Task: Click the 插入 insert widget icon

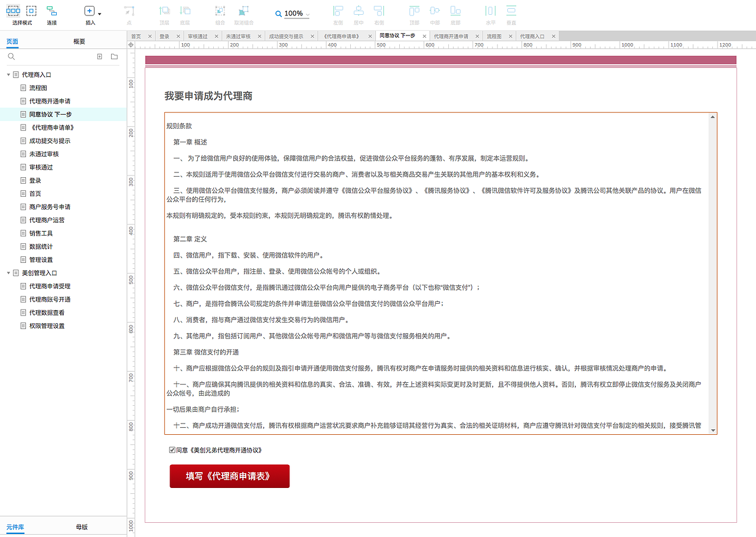Action: (89, 11)
